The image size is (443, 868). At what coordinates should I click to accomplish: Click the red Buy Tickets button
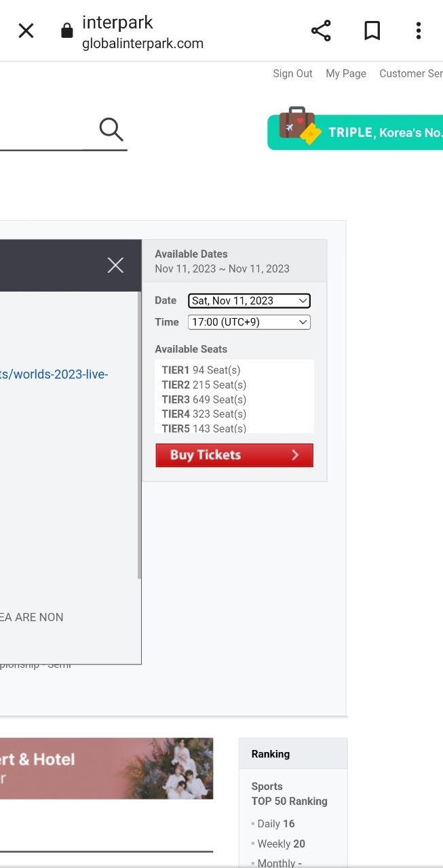(234, 455)
